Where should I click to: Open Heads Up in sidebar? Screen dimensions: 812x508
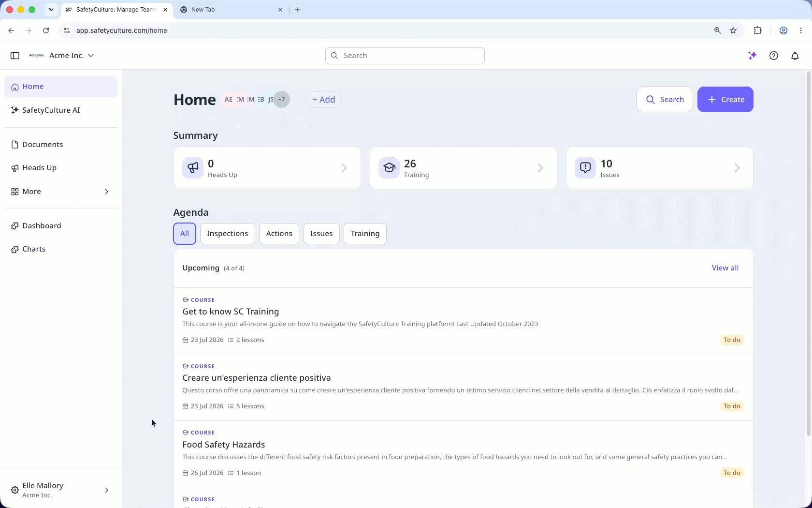click(x=61, y=168)
